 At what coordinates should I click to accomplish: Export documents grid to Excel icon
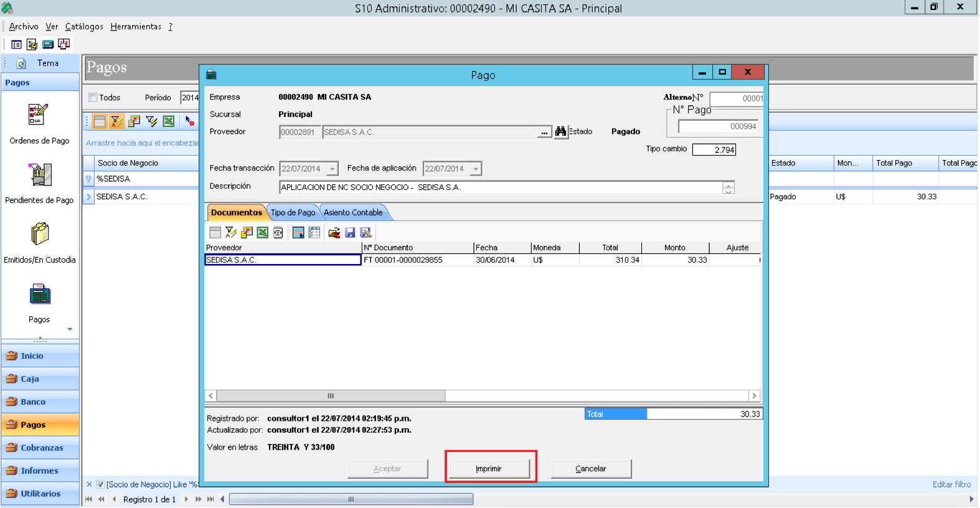coord(263,232)
